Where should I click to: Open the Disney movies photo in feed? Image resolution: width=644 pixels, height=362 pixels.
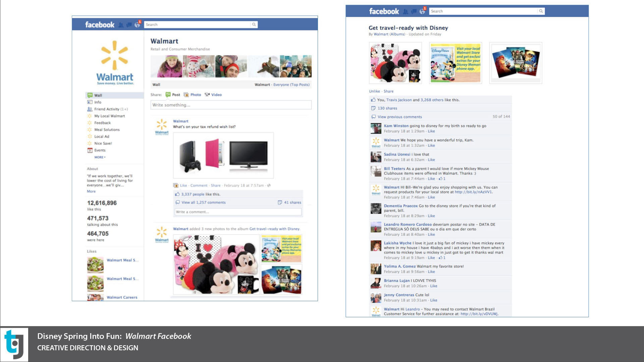point(281,280)
